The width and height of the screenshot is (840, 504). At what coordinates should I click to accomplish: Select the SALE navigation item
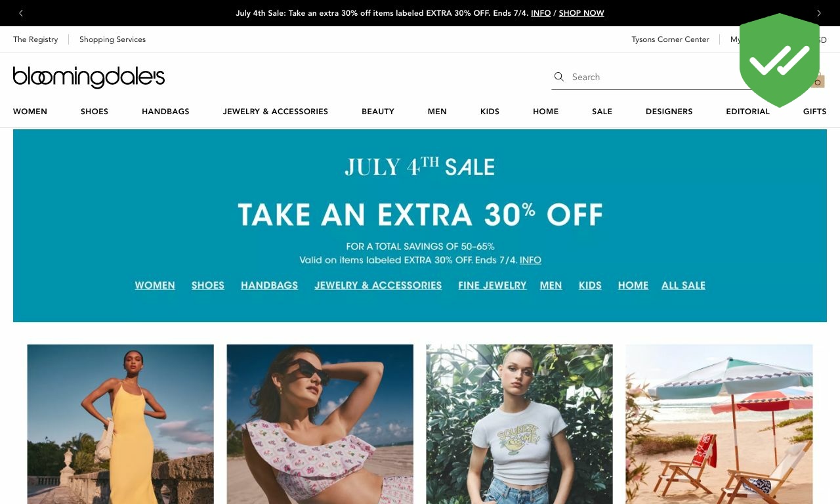click(x=602, y=112)
